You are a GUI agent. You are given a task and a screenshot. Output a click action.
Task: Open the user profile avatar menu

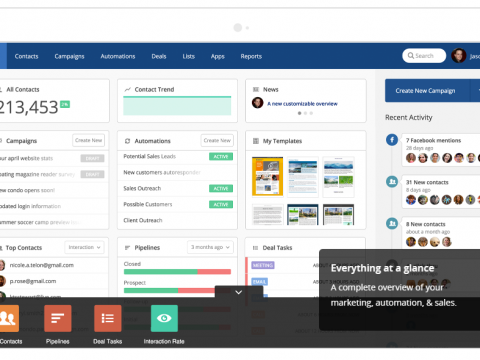tap(459, 56)
